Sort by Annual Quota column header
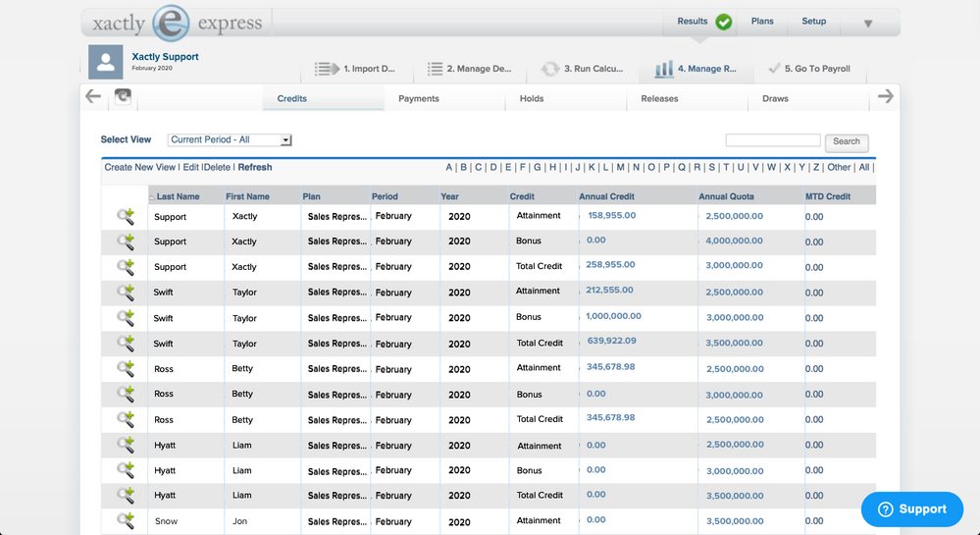The height and width of the screenshot is (535, 980). point(726,196)
